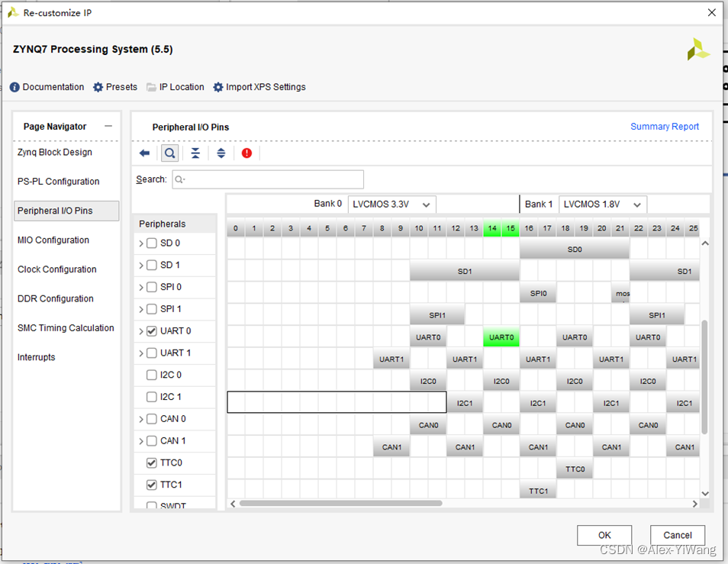The width and height of the screenshot is (728, 564).
Task: Click the red error indicator icon
Action: 246,153
